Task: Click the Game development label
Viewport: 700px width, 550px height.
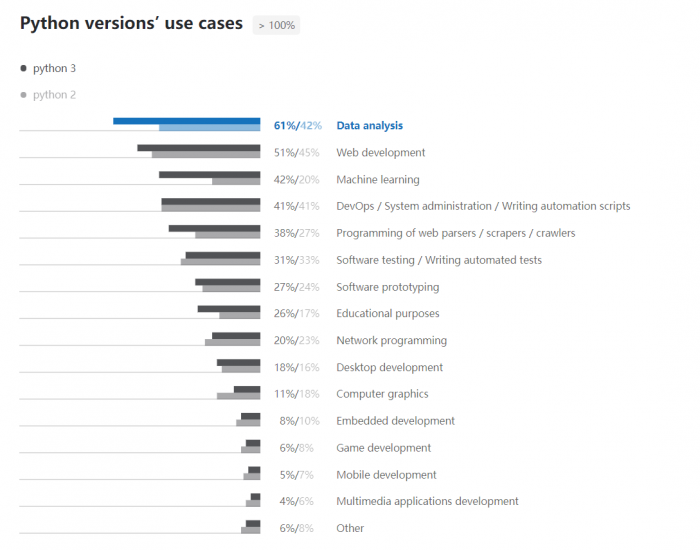Action: 383,448
